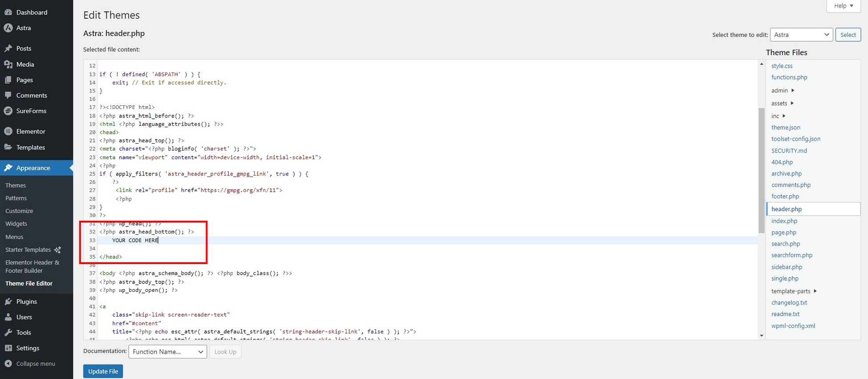Open Elementor Header & Footer Builder
This screenshot has height=379, width=868.
[32, 266]
